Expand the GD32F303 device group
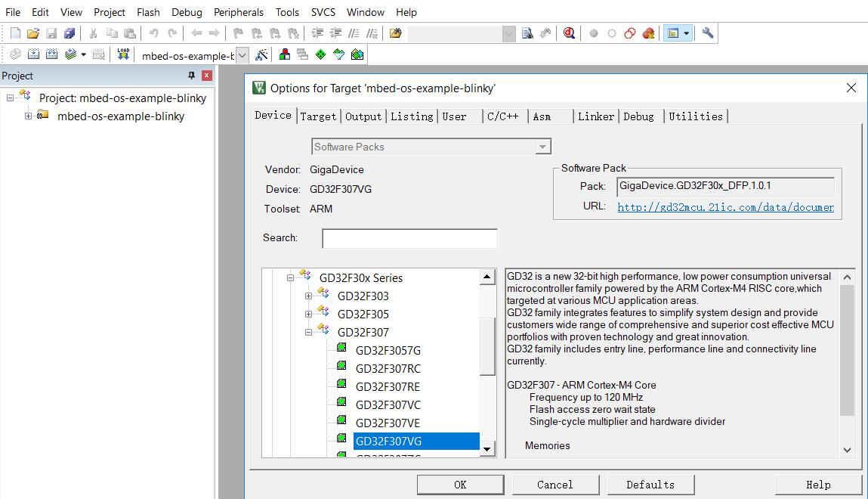The width and height of the screenshot is (868, 499). 308,296
